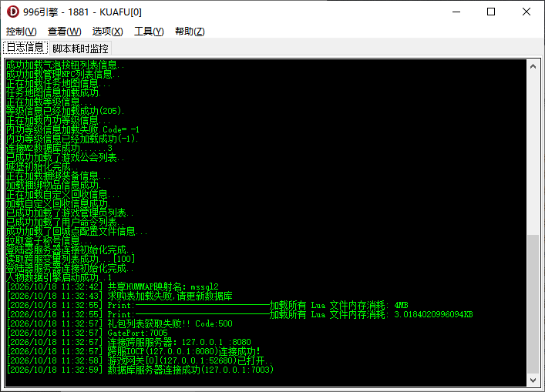Click log entry 礼包列表获取失败!! Code:500

point(119,323)
